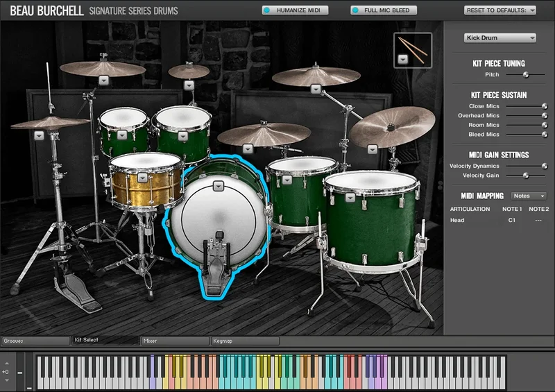Click the NOTE 2 column header
The image size is (555, 392).
539,210
